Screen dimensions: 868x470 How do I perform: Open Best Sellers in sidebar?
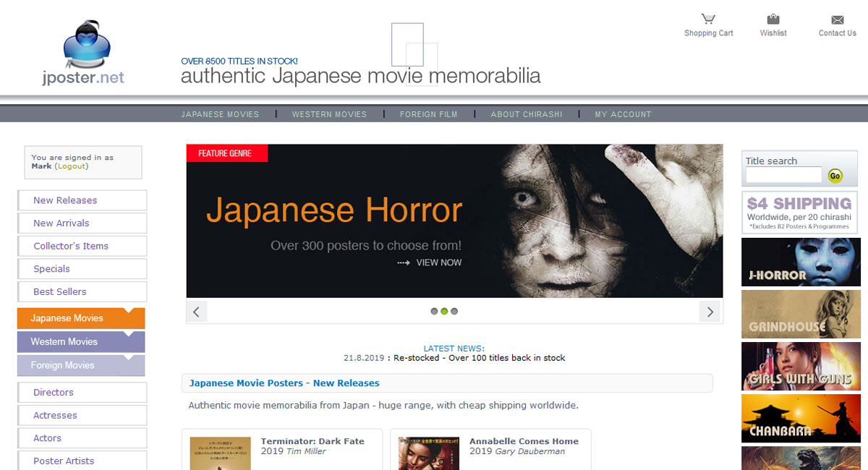pos(82,291)
